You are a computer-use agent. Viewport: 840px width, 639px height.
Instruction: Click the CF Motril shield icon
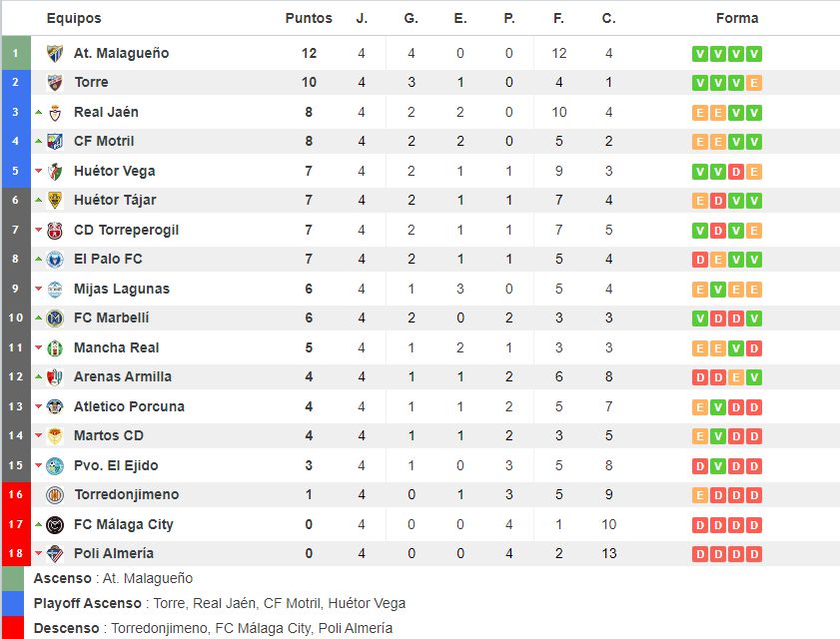(x=55, y=142)
